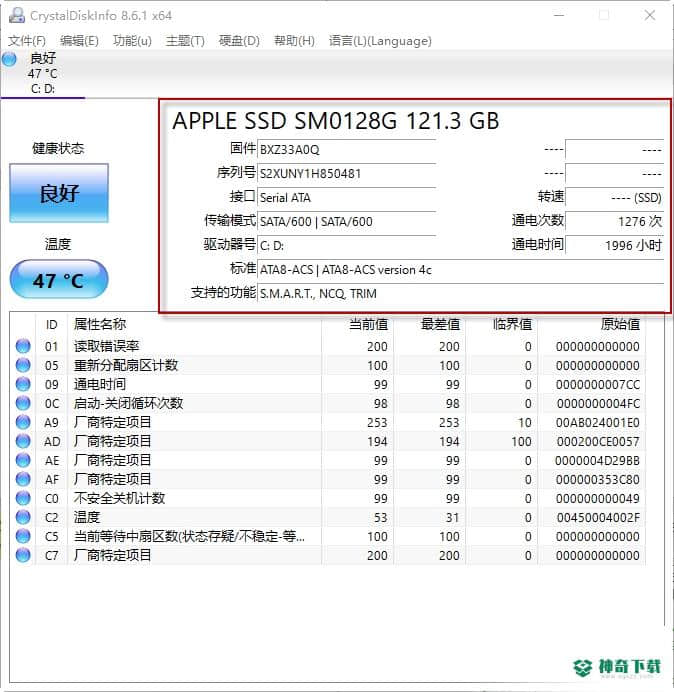Click the ID column header
The height and width of the screenshot is (692, 674).
[x=51, y=325]
